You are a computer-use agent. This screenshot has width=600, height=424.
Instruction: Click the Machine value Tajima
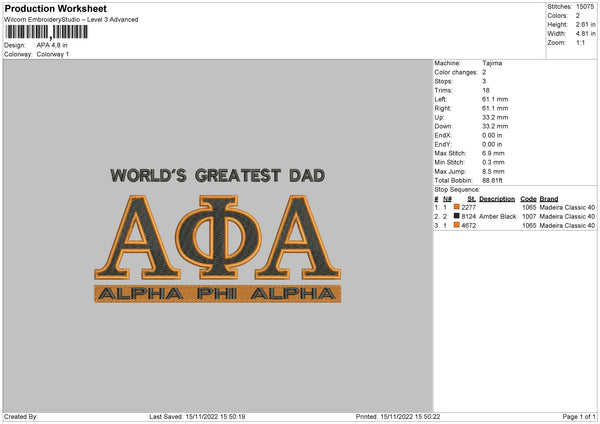[491, 63]
